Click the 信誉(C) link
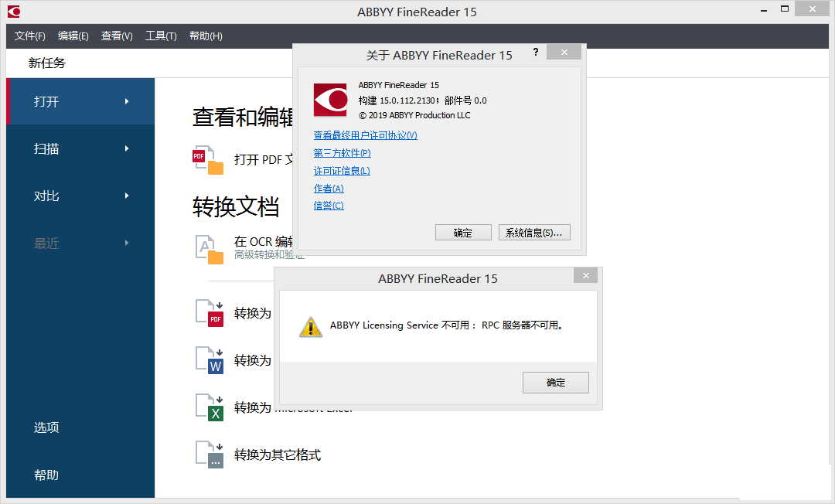The height and width of the screenshot is (504, 835). (329, 206)
